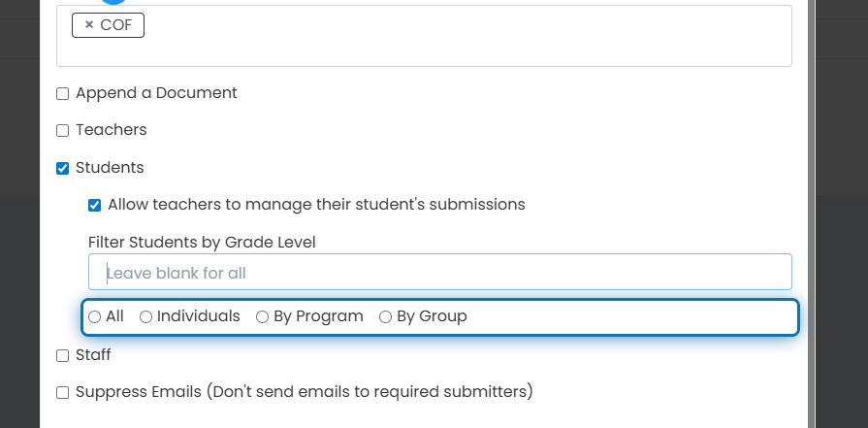Click the Leave blank for all grade field
Viewport: 868px width, 428px height.
[x=440, y=272]
